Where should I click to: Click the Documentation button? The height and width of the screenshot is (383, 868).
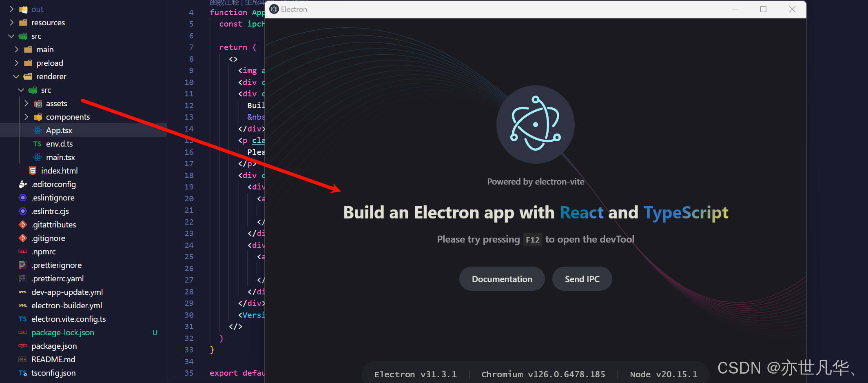(502, 279)
